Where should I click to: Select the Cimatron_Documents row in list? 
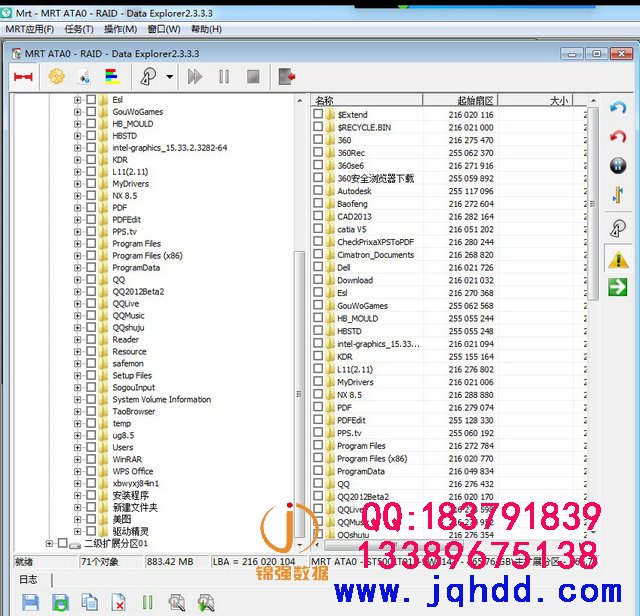click(x=448, y=254)
